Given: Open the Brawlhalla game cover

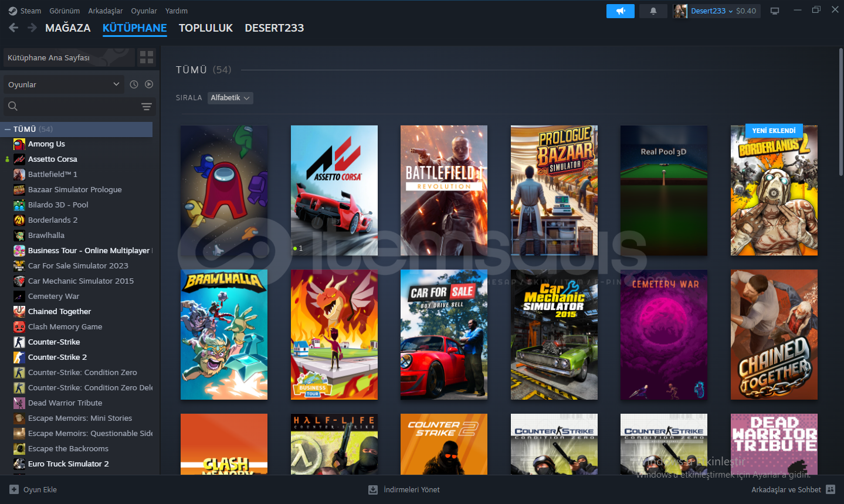Looking at the screenshot, I should (x=224, y=335).
